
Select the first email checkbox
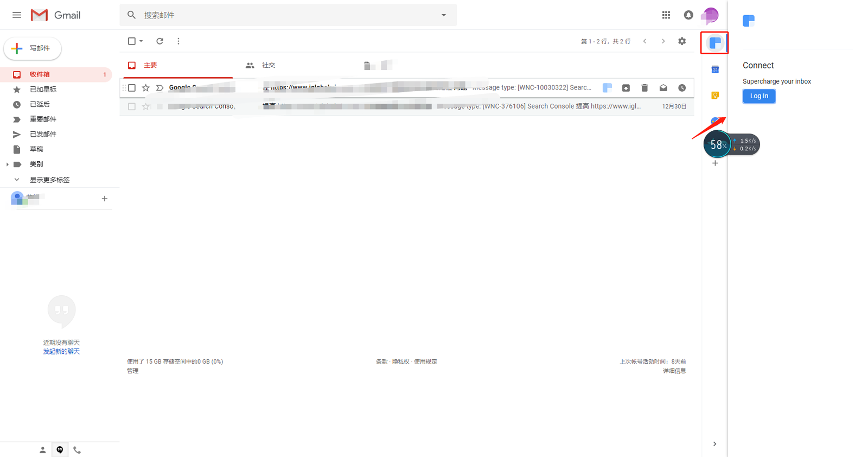click(x=132, y=88)
